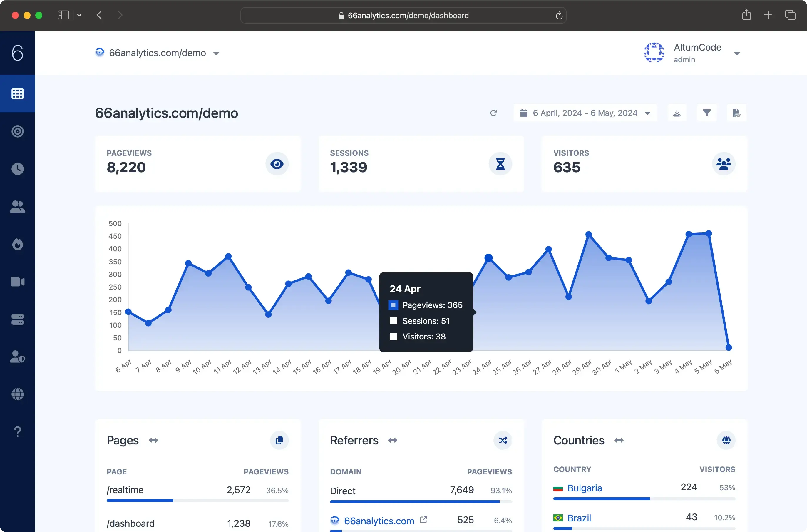Toggle Countries card expand arrows

coord(619,440)
